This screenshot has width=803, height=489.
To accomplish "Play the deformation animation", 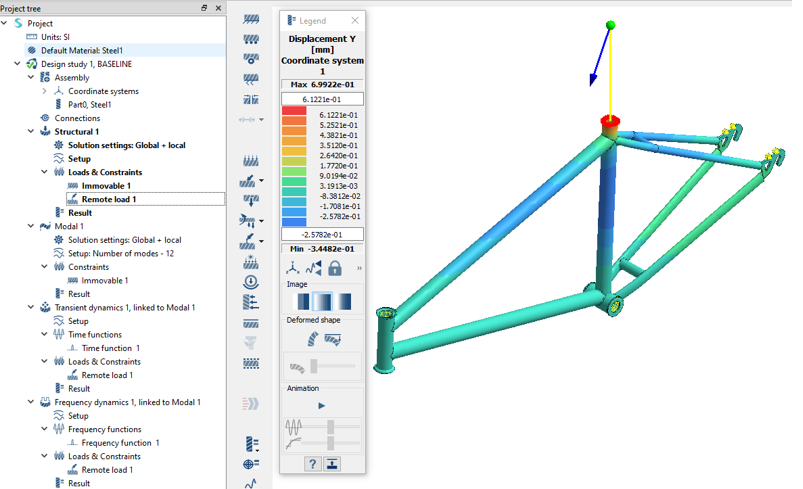I will pos(321,406).
